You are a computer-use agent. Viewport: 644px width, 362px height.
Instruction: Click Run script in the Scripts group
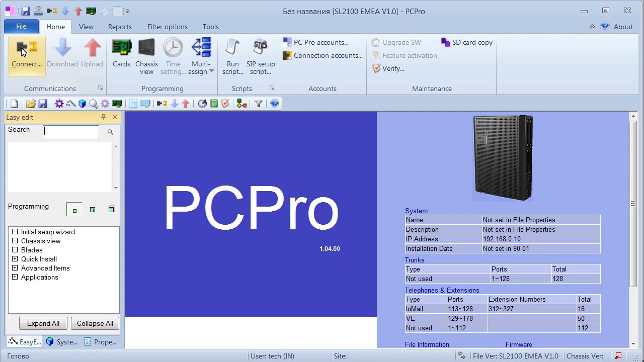coord(232,57)
